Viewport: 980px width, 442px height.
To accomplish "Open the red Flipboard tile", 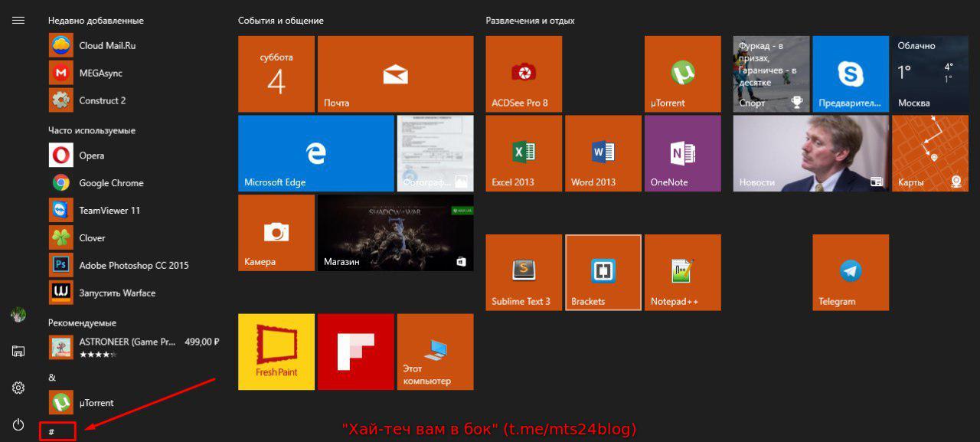I will point(356,352).
